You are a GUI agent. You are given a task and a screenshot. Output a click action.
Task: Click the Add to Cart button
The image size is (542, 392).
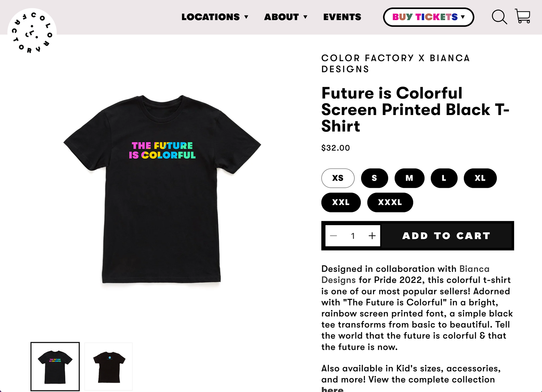point(446,236)
